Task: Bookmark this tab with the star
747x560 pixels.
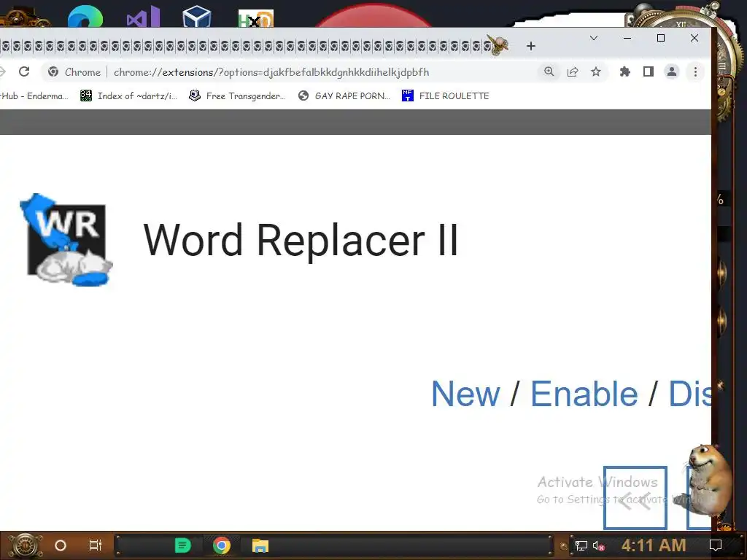Action: pyautogui.click(x=595, y=72)
